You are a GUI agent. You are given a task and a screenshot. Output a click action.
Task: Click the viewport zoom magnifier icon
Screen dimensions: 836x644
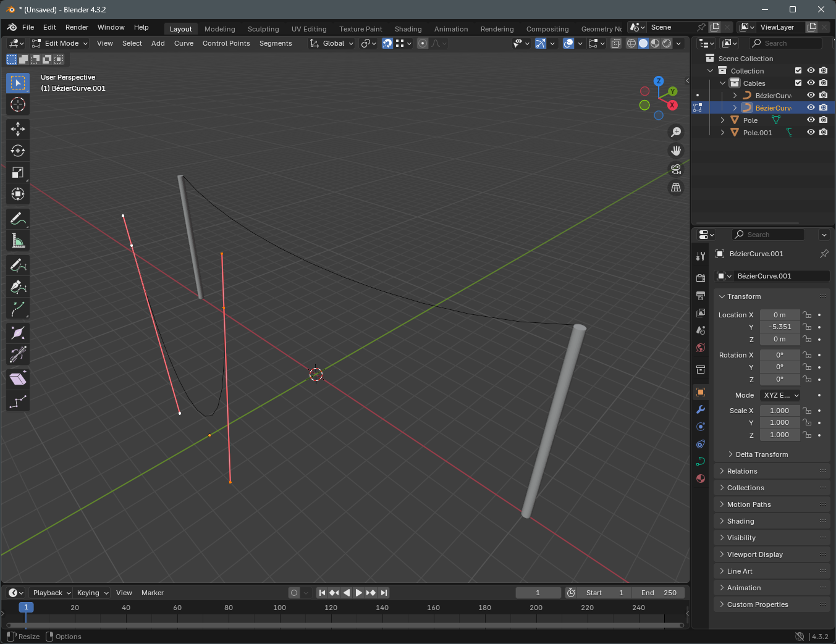tap(676, 132)
